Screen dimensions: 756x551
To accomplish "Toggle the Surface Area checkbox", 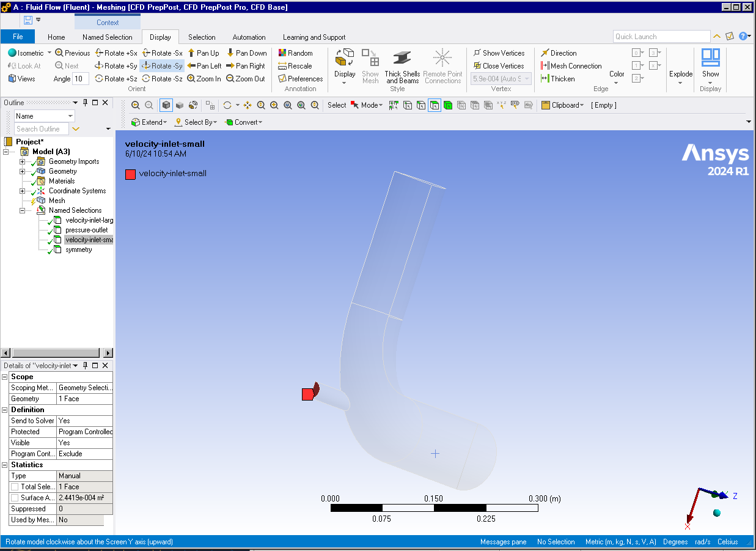I will coord(14,498).
